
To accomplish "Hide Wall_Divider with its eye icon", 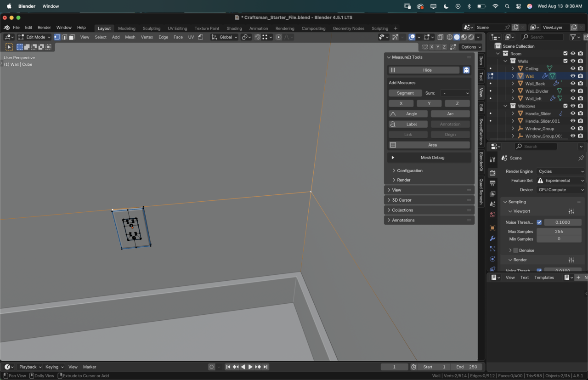I will click(x=573, y=91).
